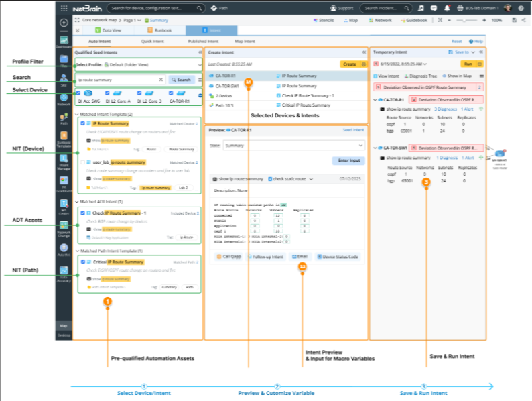Click the Create button
532x401 pixels.
coord(350,64)
